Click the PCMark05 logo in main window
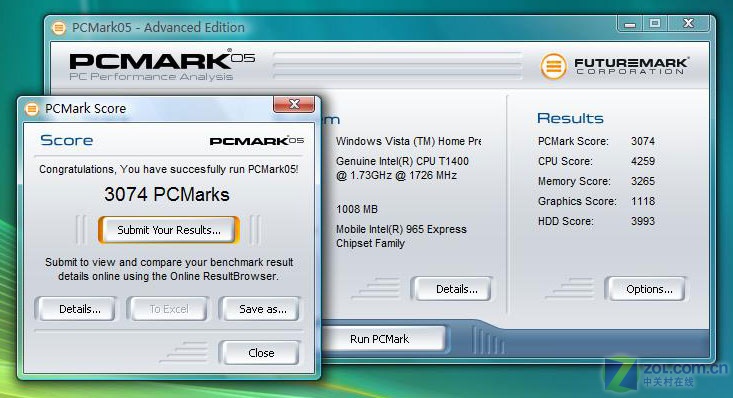 point(162,65)
